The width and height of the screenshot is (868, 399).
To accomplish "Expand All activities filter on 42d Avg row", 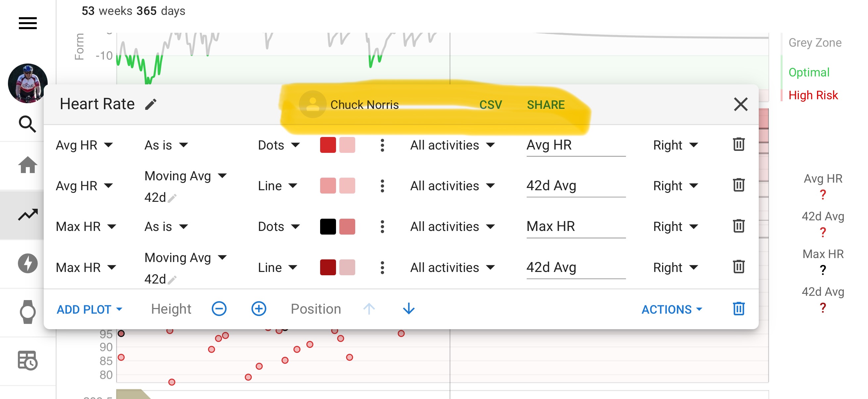I will click(452, 186).
